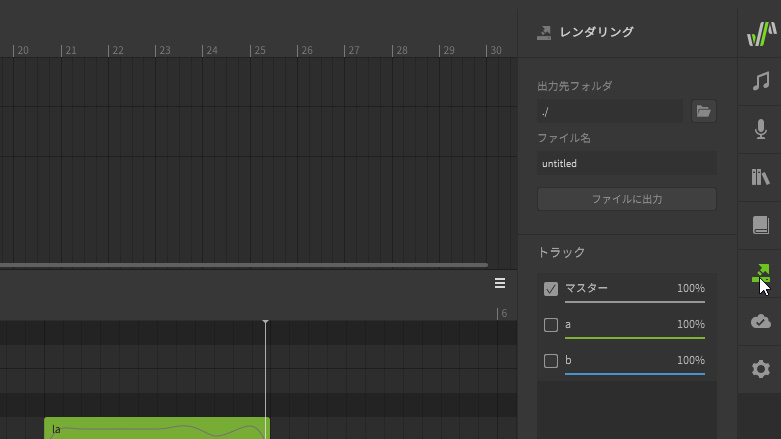
Task: Click the green Render panel icon
Action: click(760, 273)
